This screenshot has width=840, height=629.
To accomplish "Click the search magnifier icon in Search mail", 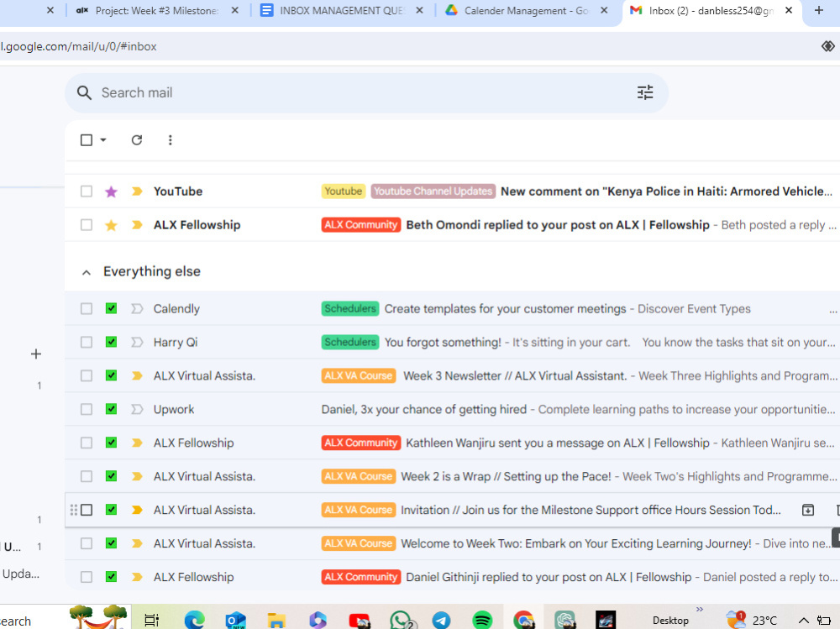I will [x=84, y=92].
